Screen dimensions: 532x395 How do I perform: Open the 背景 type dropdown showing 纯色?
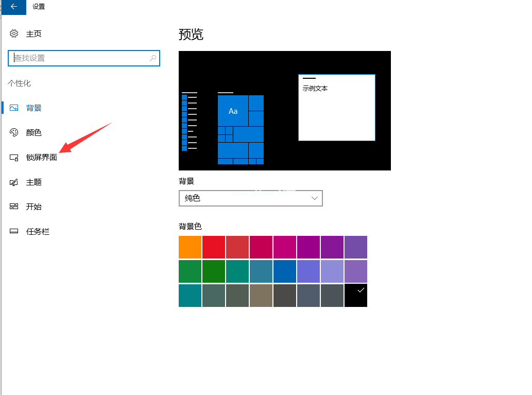[x=251, y=198]
